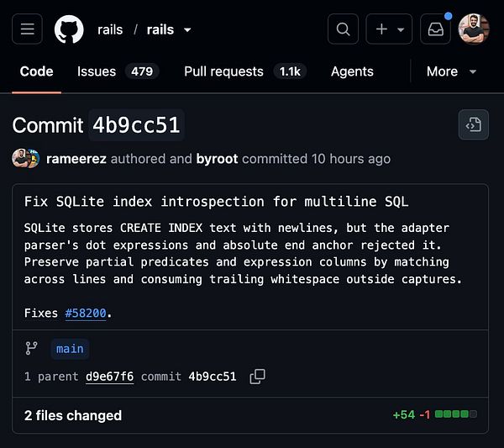Click the Pull requests 1.1k counter badge

tap(290, 71)
